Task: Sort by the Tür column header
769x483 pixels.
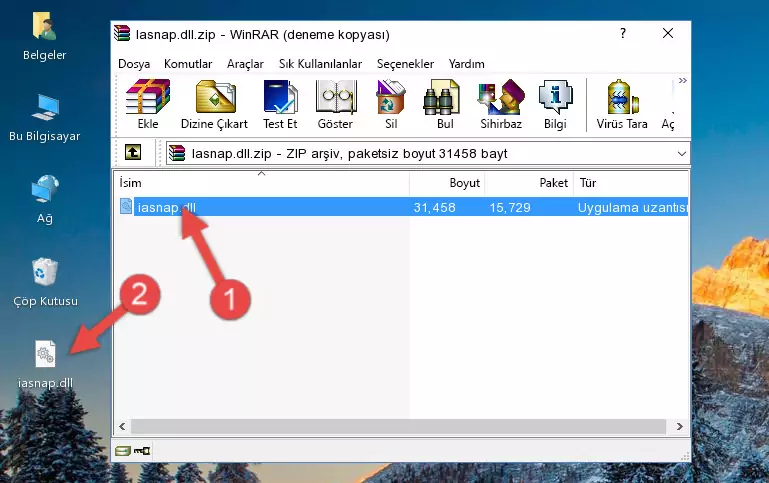Action: pyautogui.click(x=631, y=183)
